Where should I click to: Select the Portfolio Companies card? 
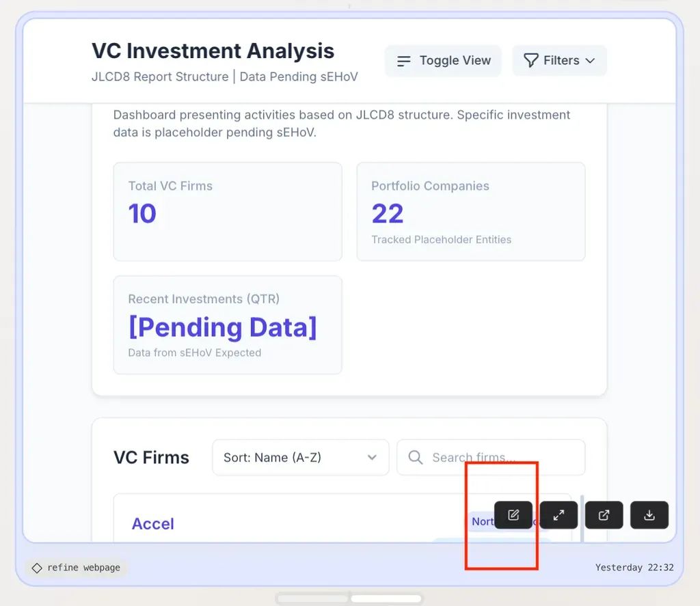point(470,212)
